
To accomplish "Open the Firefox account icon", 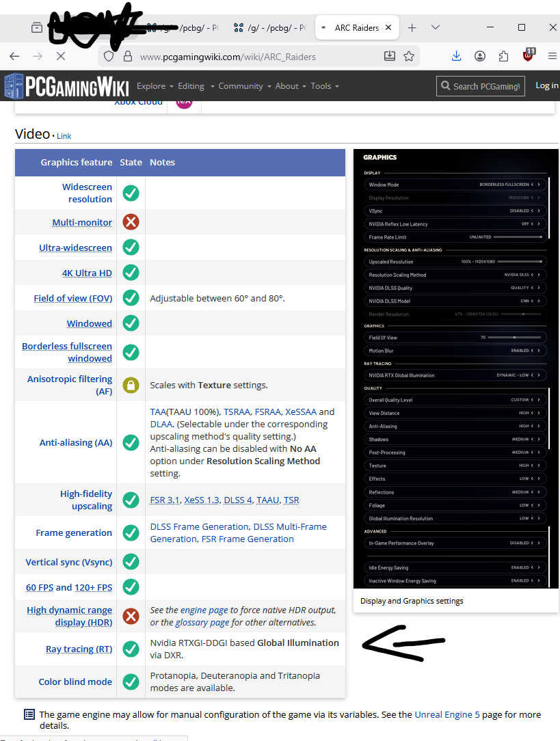I will (480, 57).
